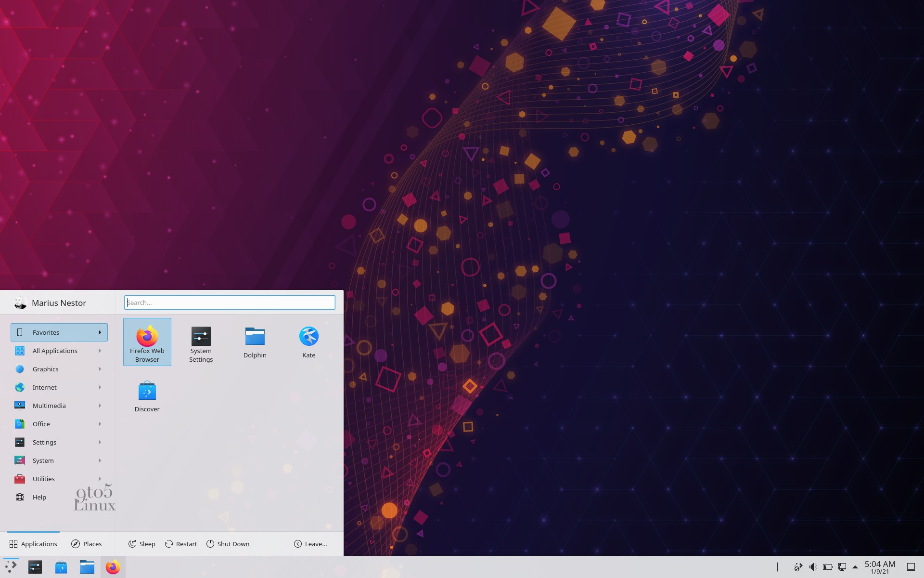Screen dimensions: 924x578
Task: Open System Settings from the menu
Action: point(201,342)
